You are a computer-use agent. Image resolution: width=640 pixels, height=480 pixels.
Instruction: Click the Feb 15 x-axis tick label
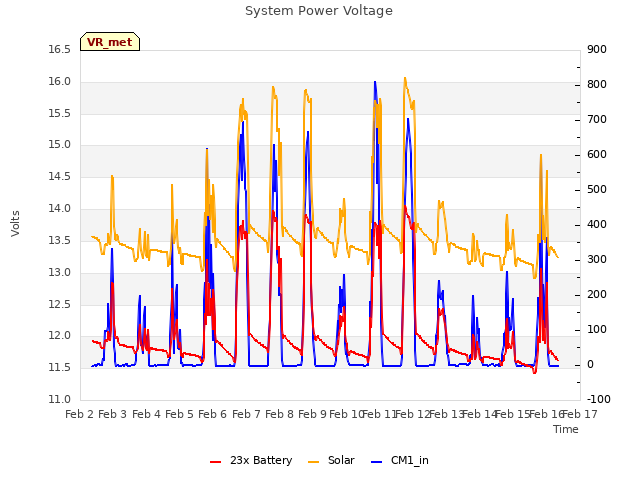pos(512,414)
